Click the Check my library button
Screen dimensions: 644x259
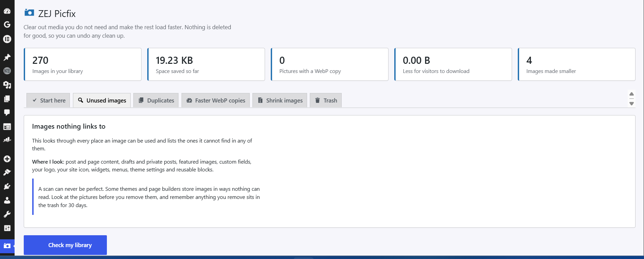click(65, 245)
